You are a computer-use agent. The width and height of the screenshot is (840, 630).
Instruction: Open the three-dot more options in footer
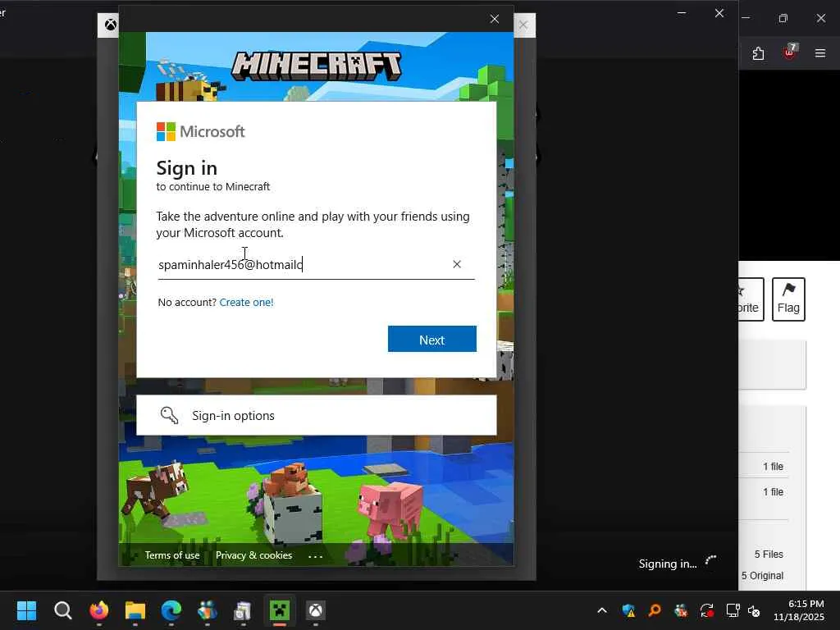tap(316, 556)
